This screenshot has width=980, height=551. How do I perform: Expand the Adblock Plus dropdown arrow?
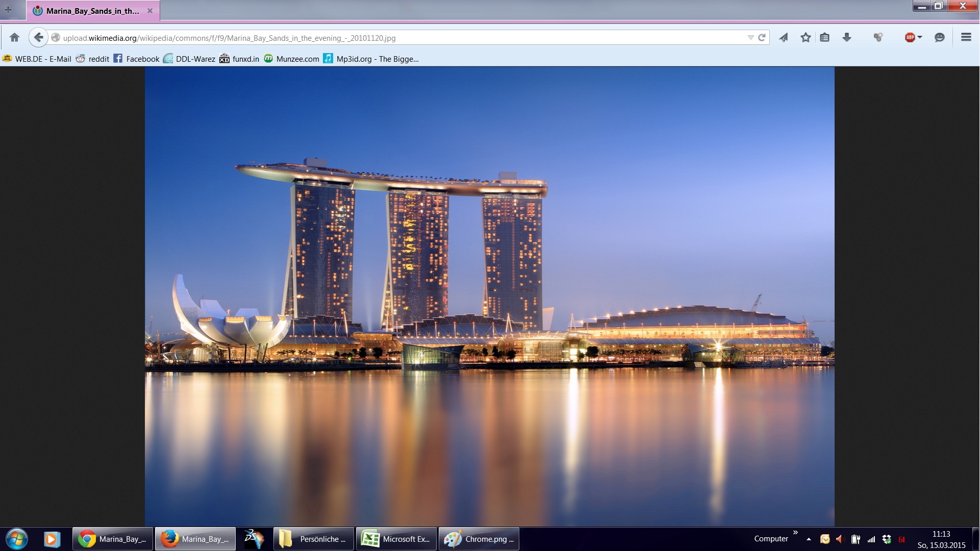(920, 37)
